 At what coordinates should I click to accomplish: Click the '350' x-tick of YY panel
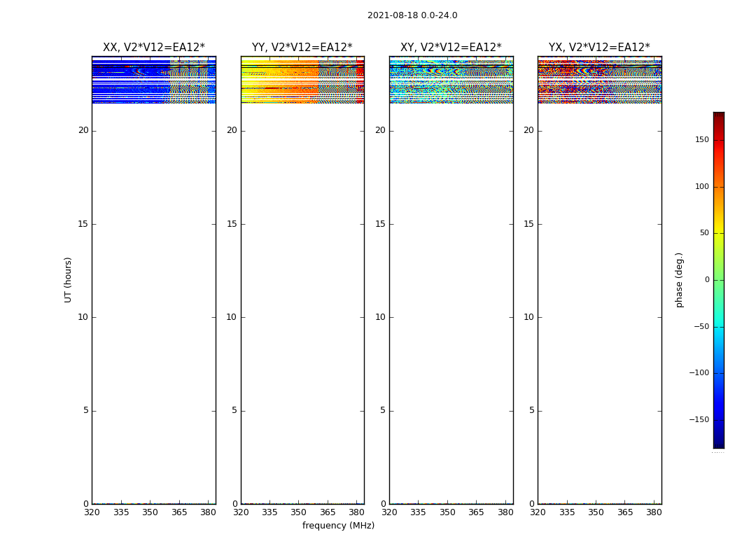(x=299, y=512)
